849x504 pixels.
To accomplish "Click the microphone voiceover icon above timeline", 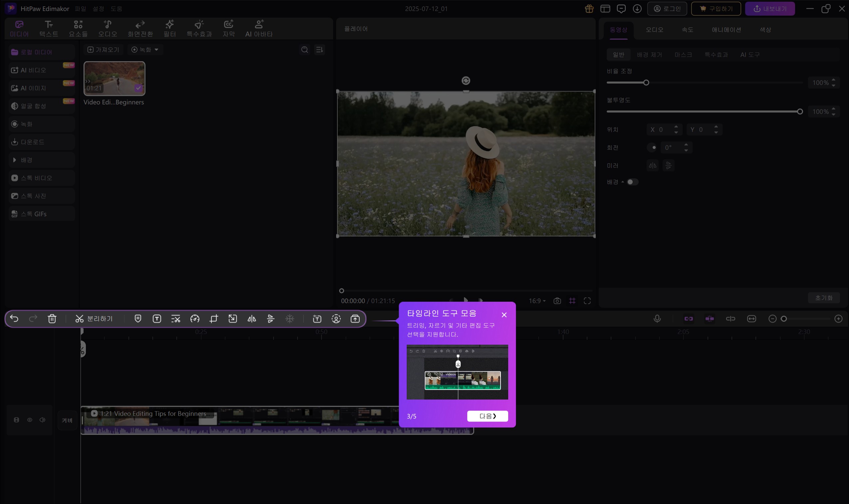I will click(x=657, y=319).
